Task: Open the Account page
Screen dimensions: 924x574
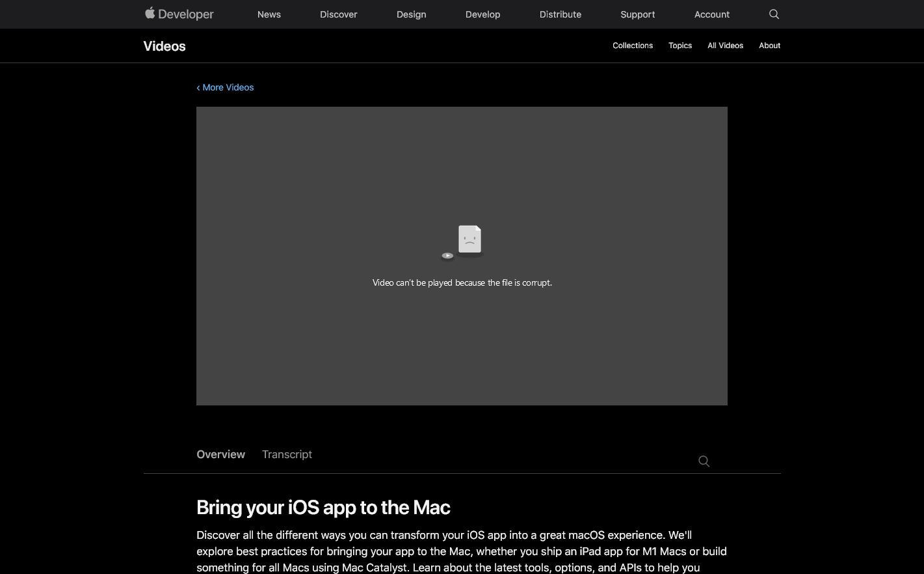Action: coord(711,14)
